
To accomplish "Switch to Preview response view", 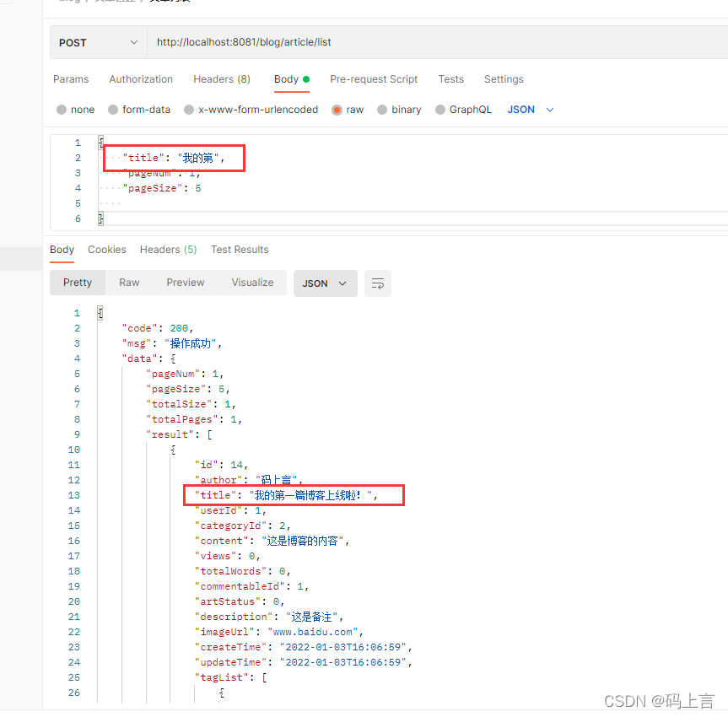I will (x=186, y=283).
